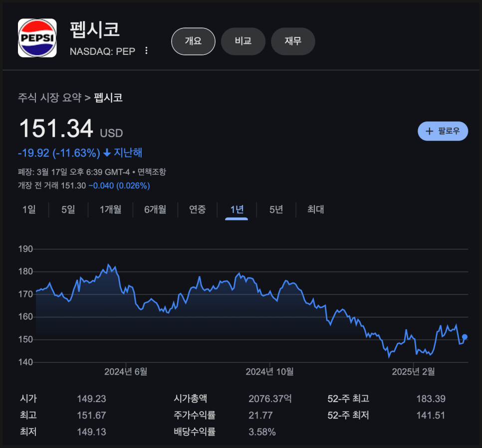This screenshot has height=448, width=482.
Task: Click the plus icon in follow button
Action: coord(429,131)
